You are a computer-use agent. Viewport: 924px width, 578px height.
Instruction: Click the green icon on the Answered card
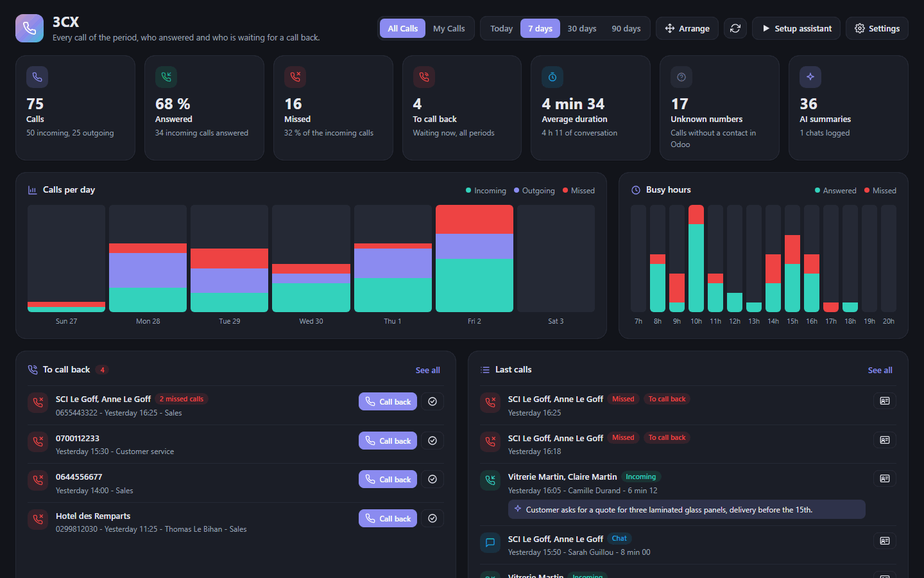tap(166, 77)
